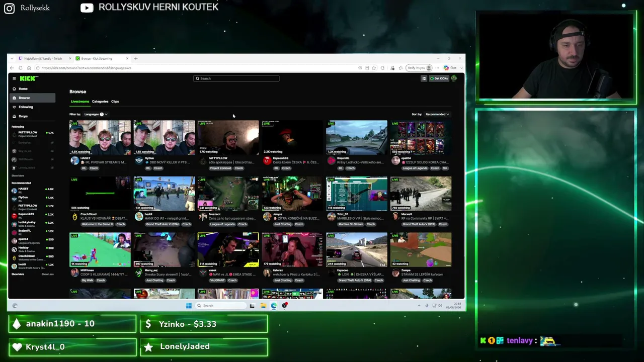This screenshot has width=644, height=362.
Task: Click Show More under Recommended channels
Action: click(18, 275)
